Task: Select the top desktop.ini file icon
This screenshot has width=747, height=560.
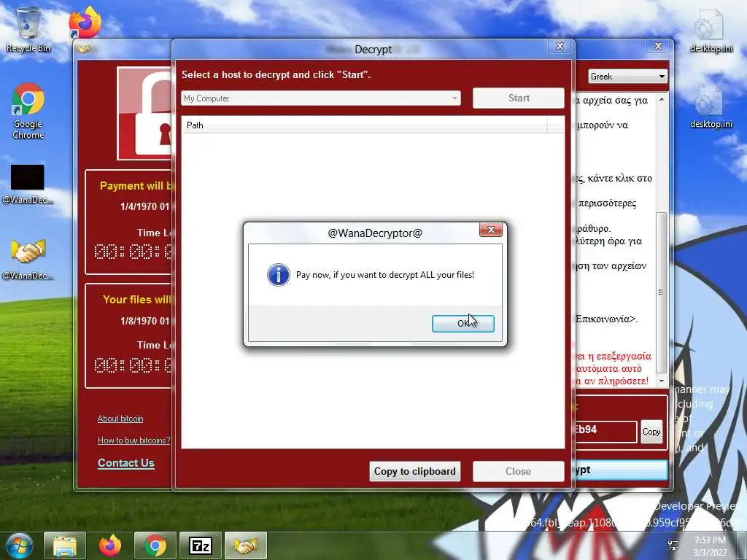Action: 711,29
